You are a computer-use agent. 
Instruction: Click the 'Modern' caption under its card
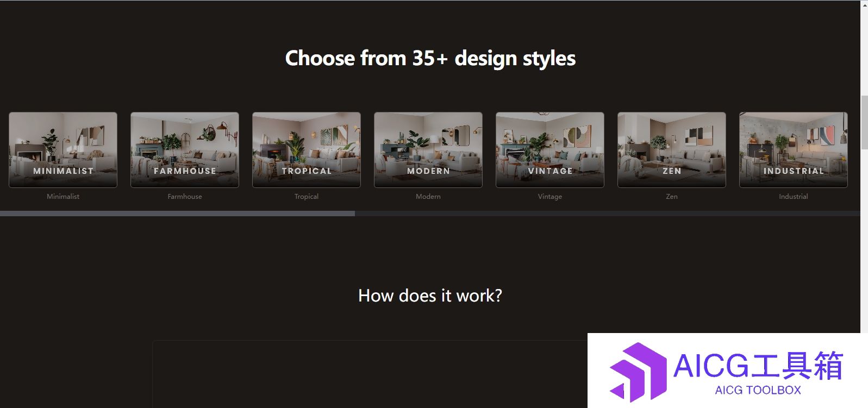[428, 197]
